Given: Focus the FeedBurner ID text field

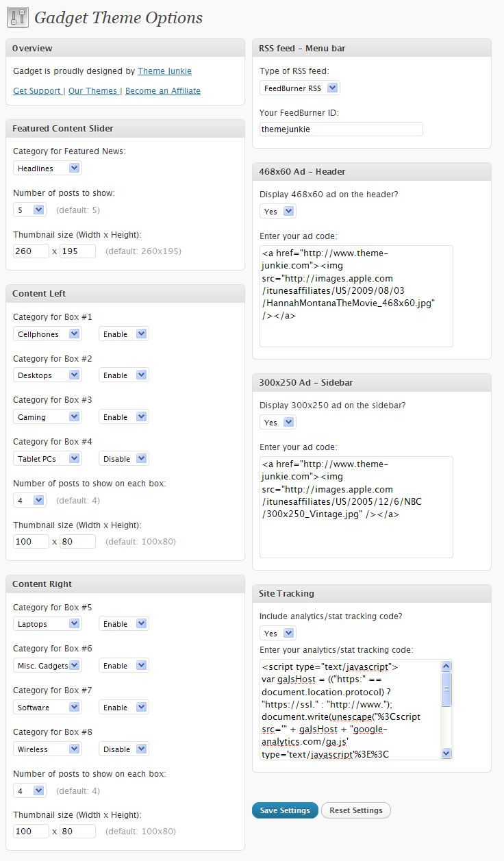Looking at the screenshot, I should pos(341,129).
